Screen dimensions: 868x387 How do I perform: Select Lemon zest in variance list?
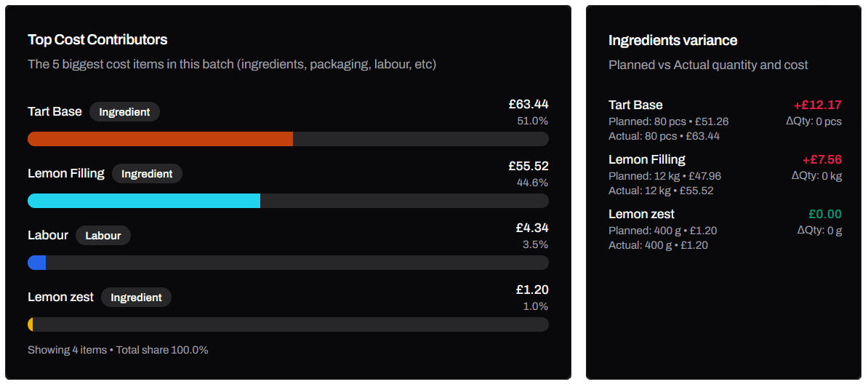point(642,215)
